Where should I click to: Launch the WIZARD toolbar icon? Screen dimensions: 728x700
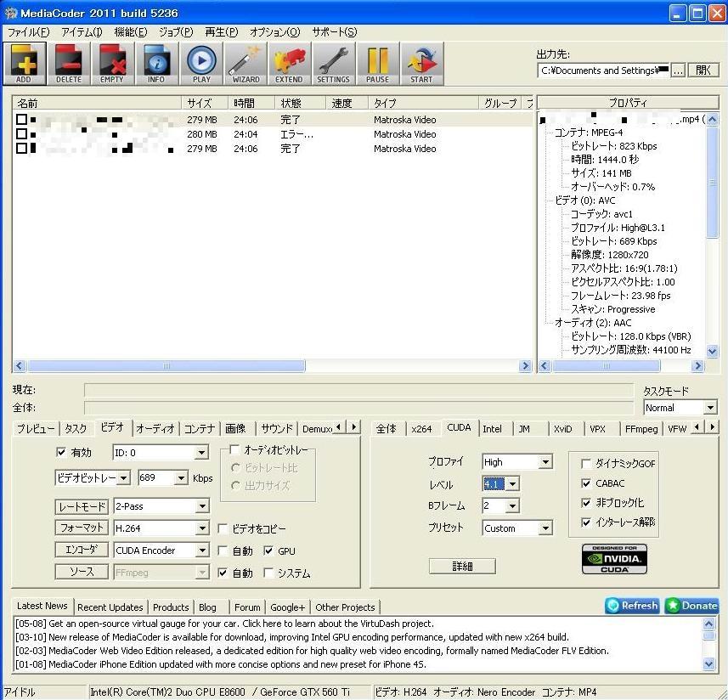coord(245,64)
